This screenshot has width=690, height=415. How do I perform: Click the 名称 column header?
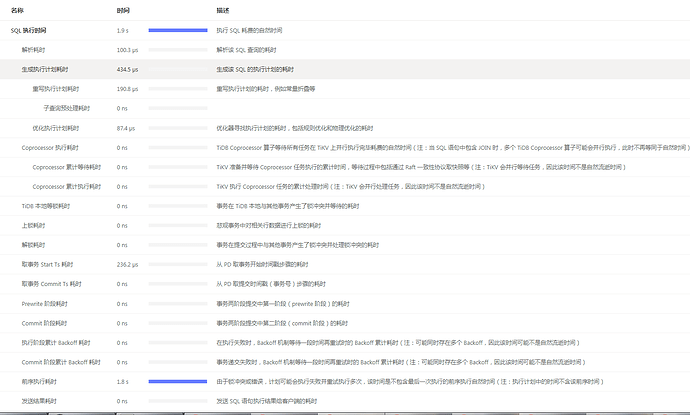point(17,11)
